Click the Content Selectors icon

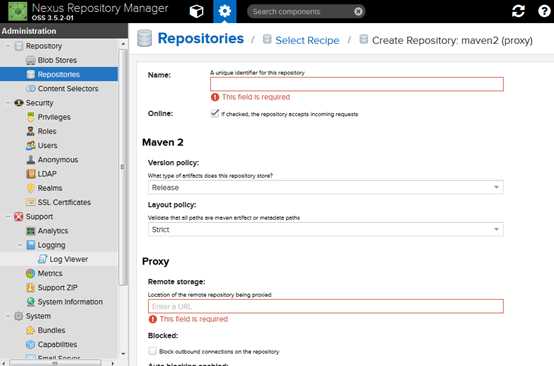tap(31, 89)
